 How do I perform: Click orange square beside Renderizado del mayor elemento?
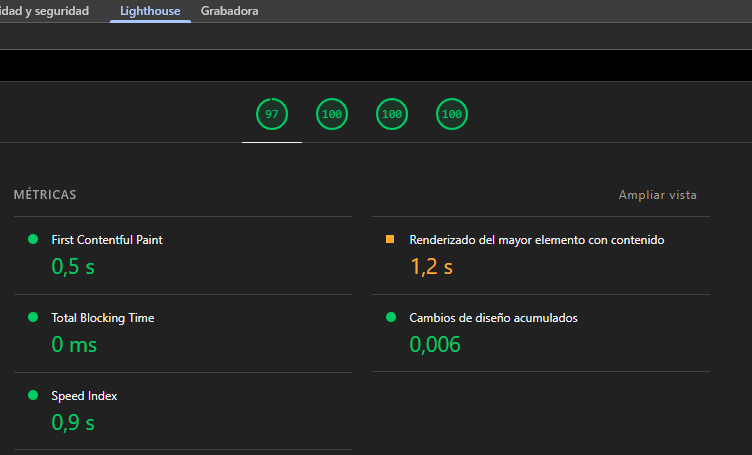[390, 240]
